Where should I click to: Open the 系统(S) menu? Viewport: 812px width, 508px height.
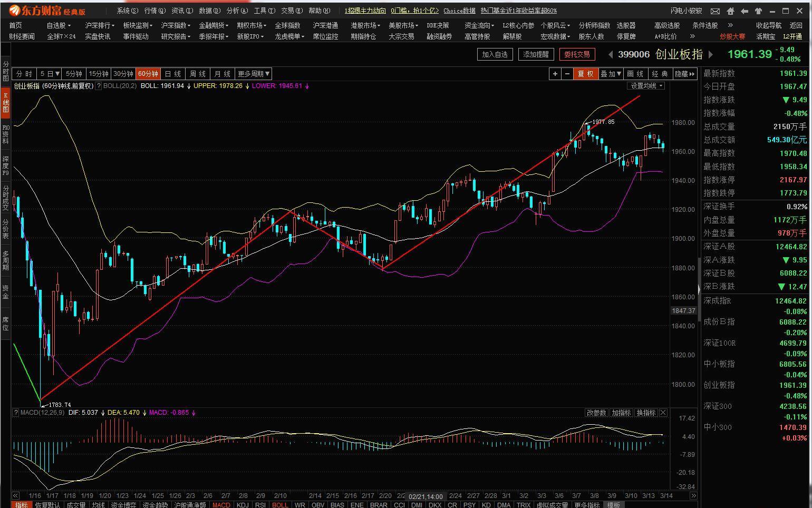coord(128,11)
